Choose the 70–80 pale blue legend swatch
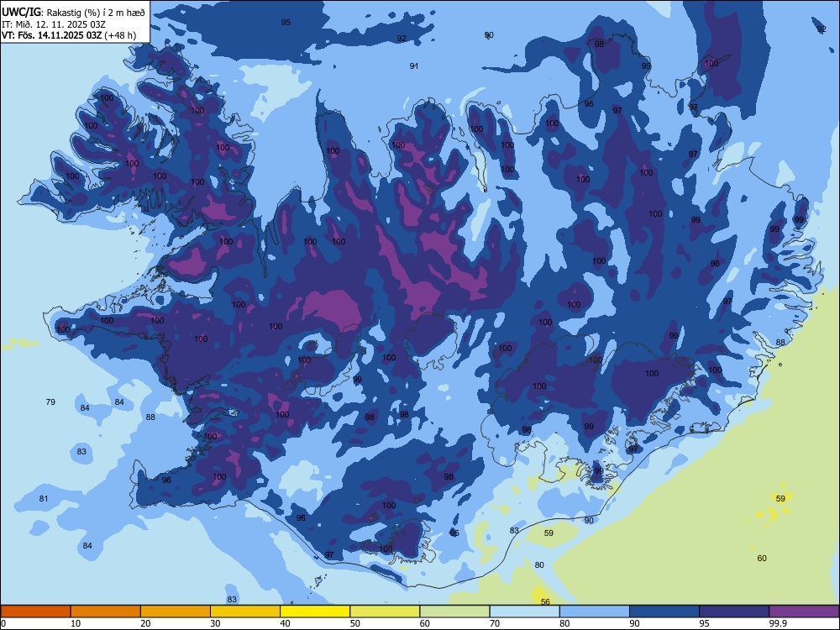 524,612
